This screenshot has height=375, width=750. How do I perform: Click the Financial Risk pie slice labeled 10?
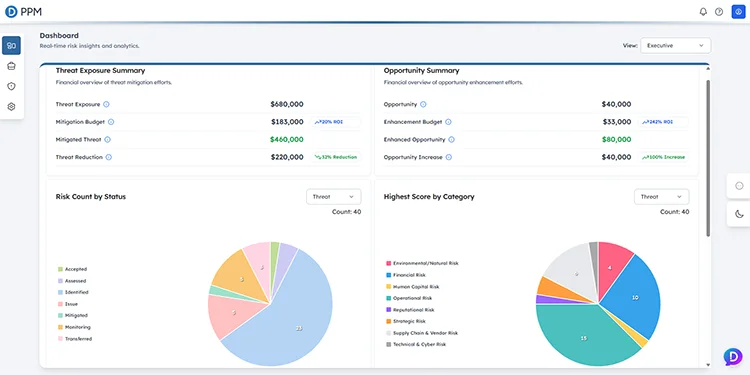634,297
